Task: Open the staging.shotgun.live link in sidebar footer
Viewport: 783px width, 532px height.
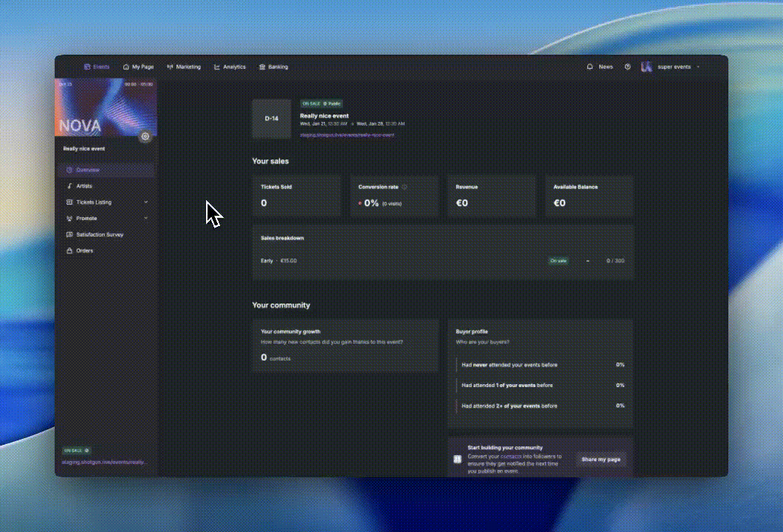Action: [x=103, y=462]
